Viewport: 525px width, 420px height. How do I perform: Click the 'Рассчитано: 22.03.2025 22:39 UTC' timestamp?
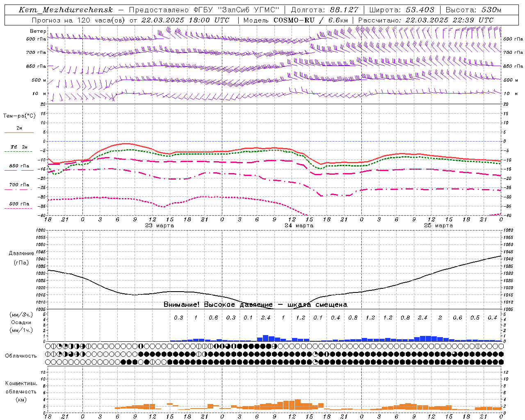[x=426, y=20]
